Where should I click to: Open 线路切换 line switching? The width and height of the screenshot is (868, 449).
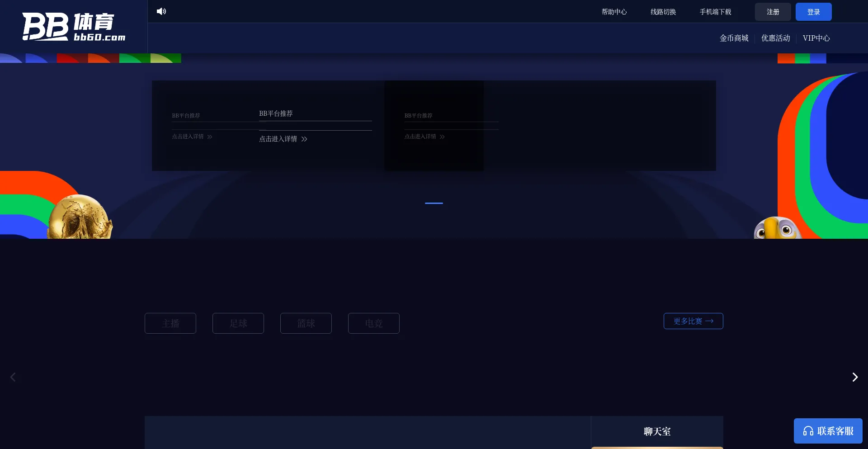pos(663,12)
